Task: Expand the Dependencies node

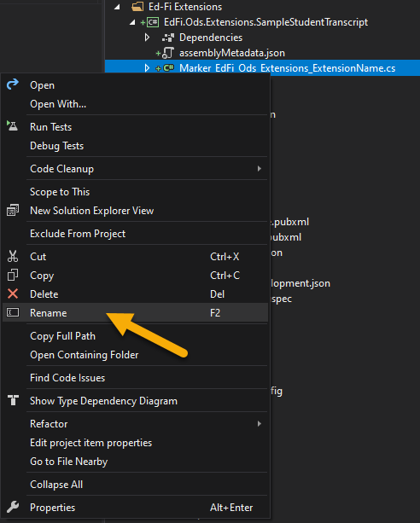Action: click(147, 38)
